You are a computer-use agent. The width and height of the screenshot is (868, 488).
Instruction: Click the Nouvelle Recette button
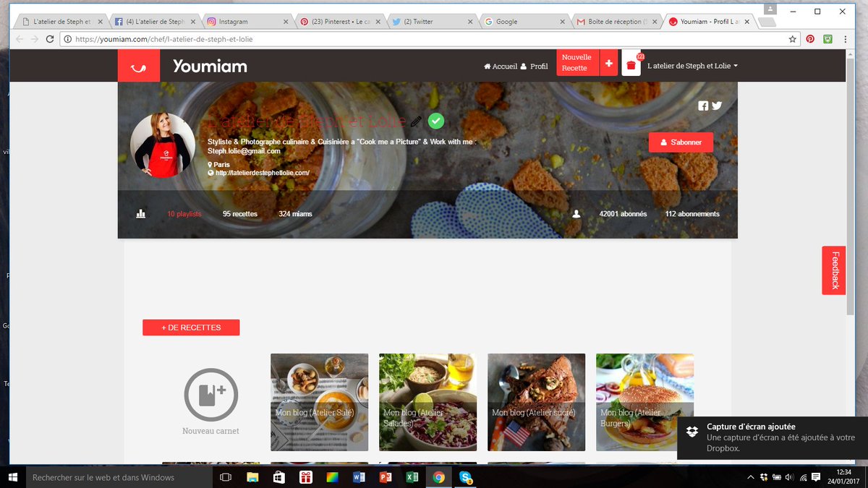tap(578, 63)
